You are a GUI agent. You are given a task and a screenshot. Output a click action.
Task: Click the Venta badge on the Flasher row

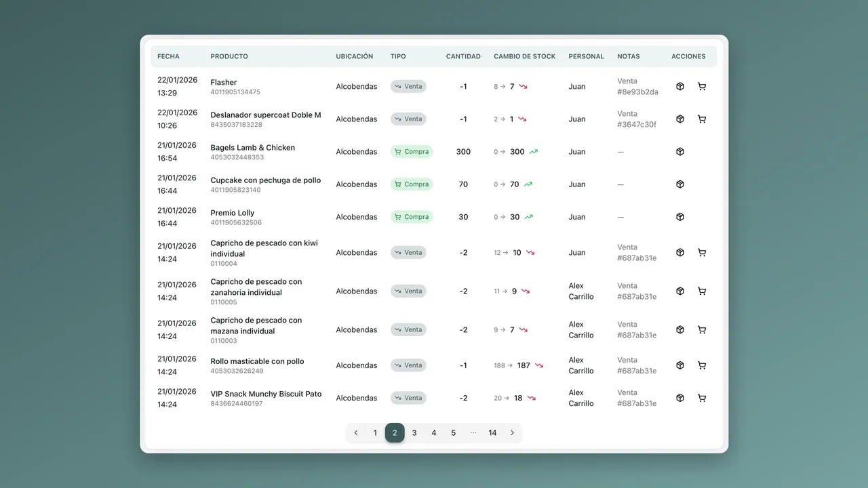(x=408, y=87)
